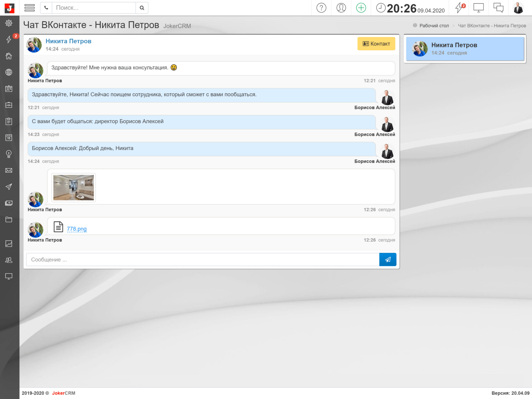Screen dimensions: 532x399
Task: Click the hamburger menu icon in top bar
Action: tap(30, 8)
